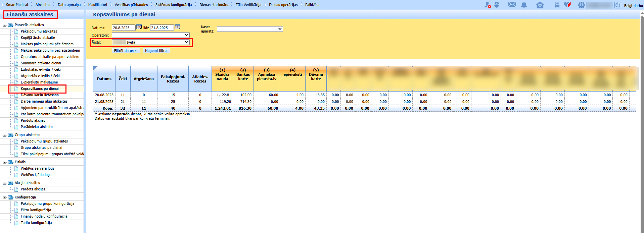Click the Fiskāls folder icon

coord(11,162)
